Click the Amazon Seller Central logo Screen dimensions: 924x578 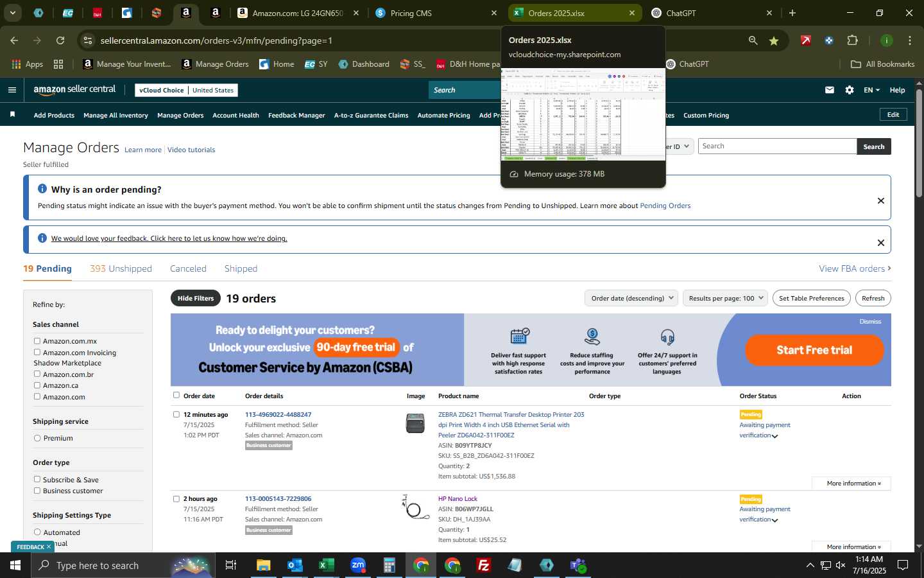click(x=74, y=90)
